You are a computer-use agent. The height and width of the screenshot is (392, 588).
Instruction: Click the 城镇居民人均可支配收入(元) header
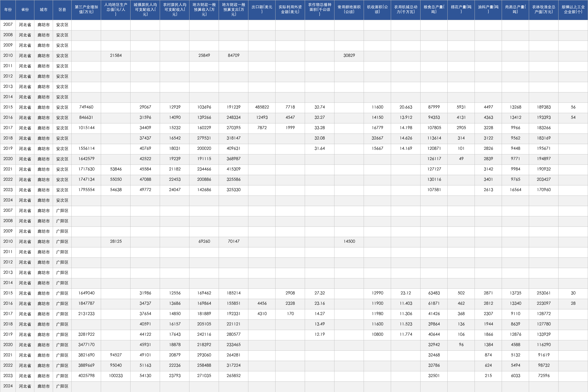pyautogui.click(x=145, y=10)
